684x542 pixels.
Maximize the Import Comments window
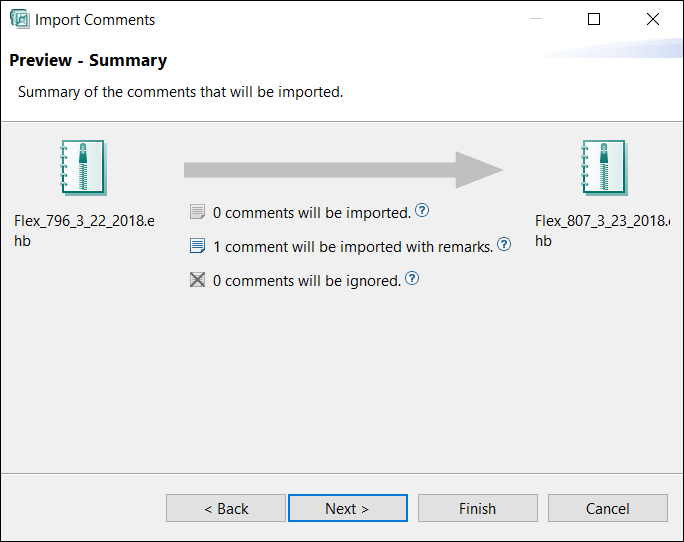pos(594,19)
